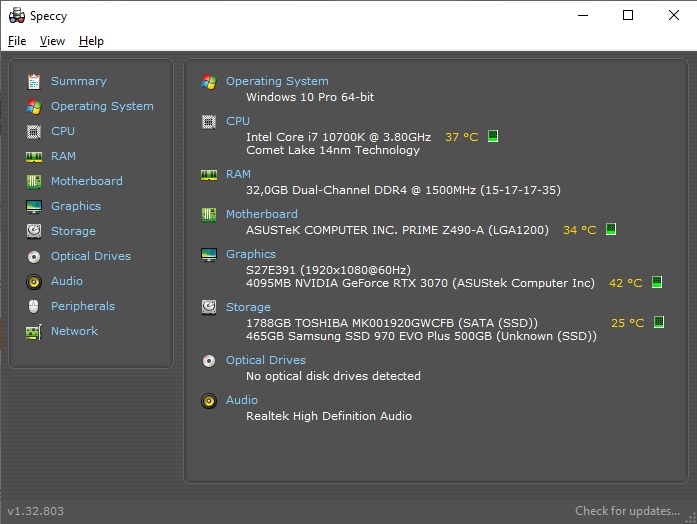Open the View menu
This screenshot has width=697, height=524.
[52, 41]
